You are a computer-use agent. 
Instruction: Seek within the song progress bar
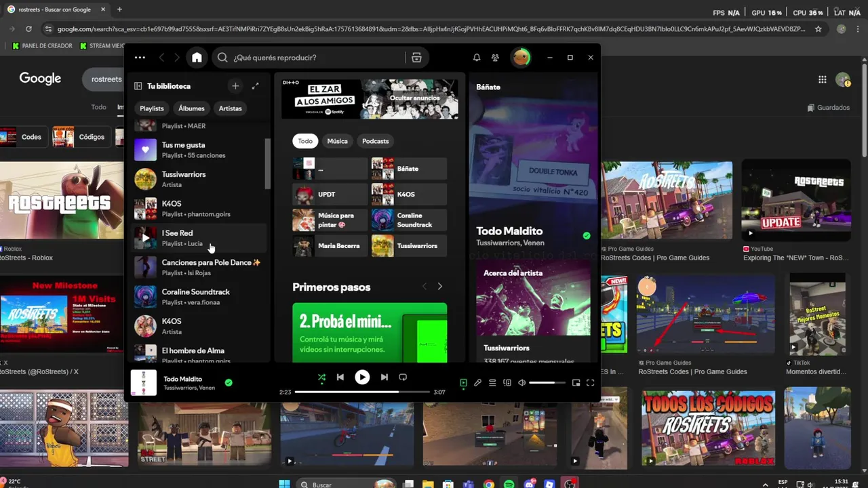coord(362,392)
